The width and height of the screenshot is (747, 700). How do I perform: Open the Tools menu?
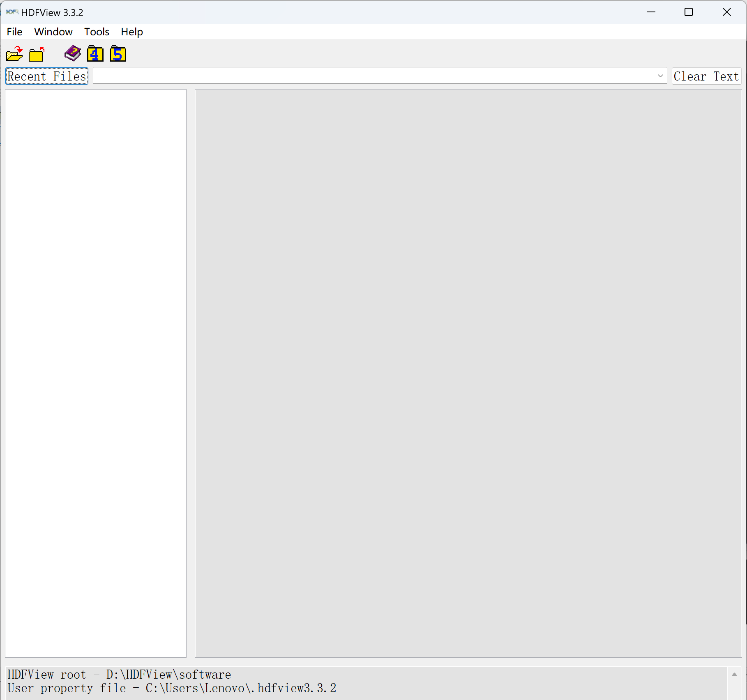point(97,32)
